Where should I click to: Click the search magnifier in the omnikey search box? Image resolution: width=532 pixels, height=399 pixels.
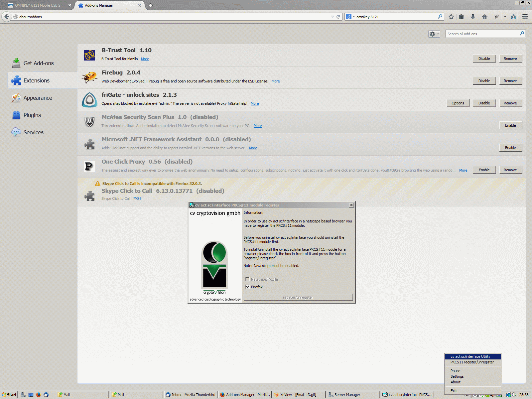click(x=440, y=16)
